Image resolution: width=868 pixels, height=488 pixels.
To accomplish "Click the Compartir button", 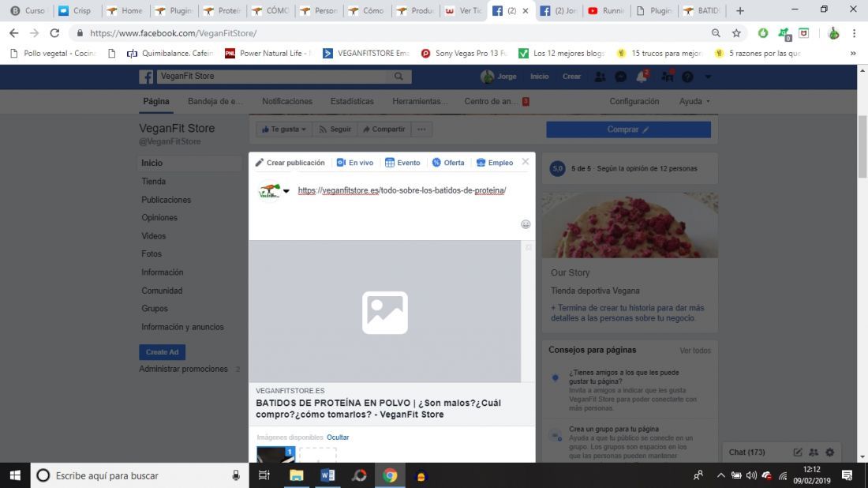I will point(384,129).
